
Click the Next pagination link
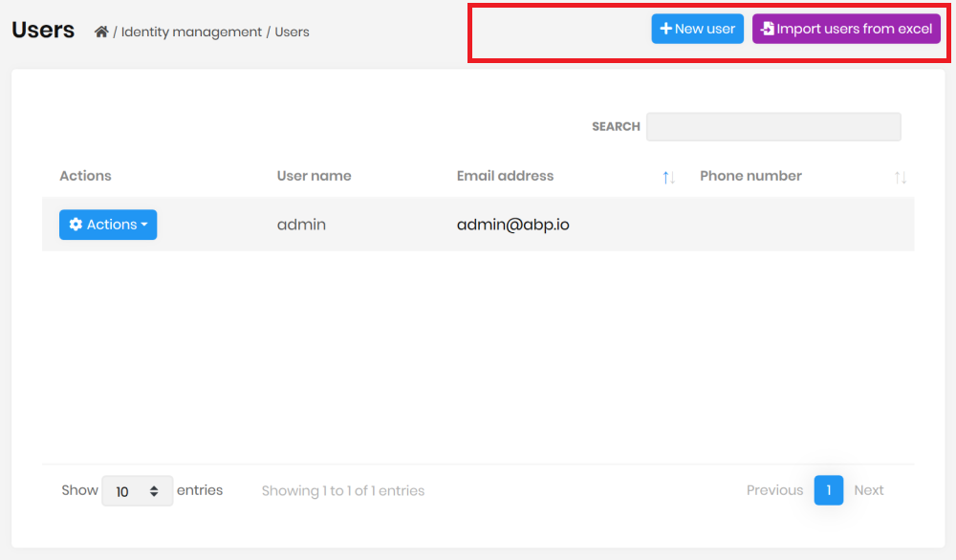click(x=868, y=490)
